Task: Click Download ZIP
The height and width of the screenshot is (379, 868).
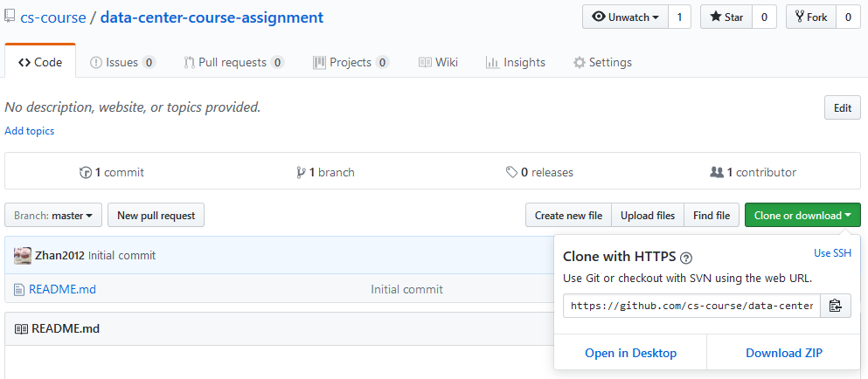Action: click(x=783, y=353)
